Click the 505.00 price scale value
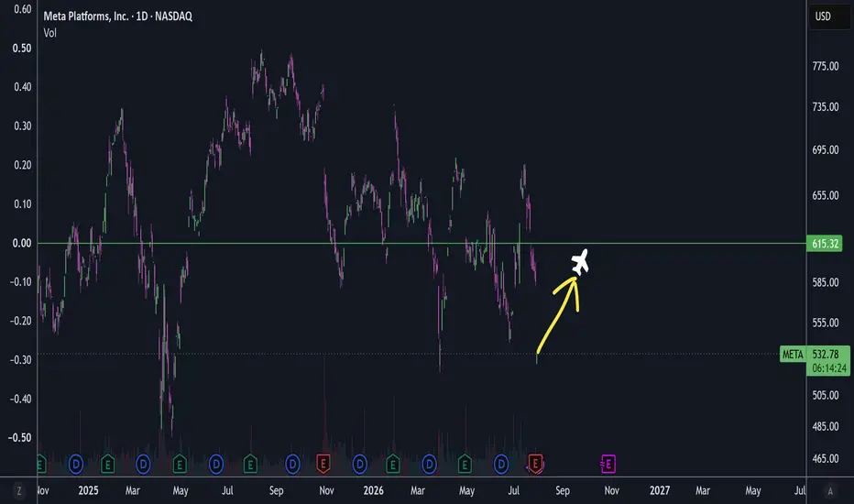Viewport: 854px width, 504px height. point(825,396)
